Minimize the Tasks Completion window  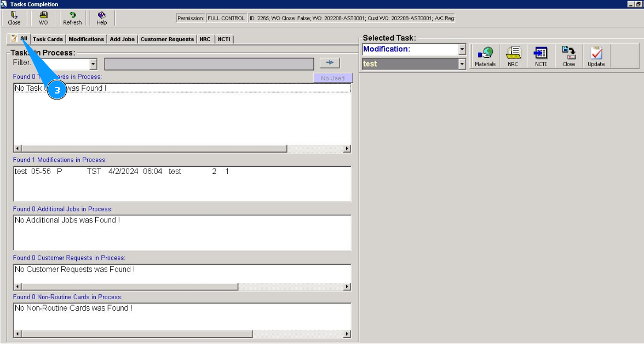[x=631, y=4]
